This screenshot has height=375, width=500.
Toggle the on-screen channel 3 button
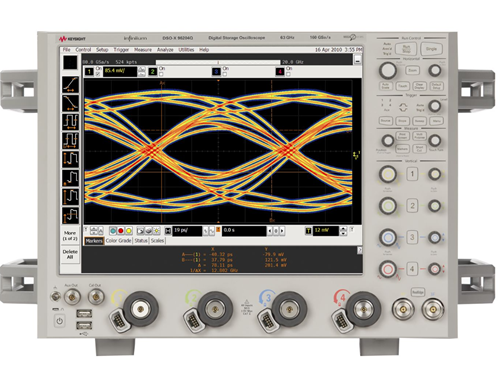(x=216, y=72)
